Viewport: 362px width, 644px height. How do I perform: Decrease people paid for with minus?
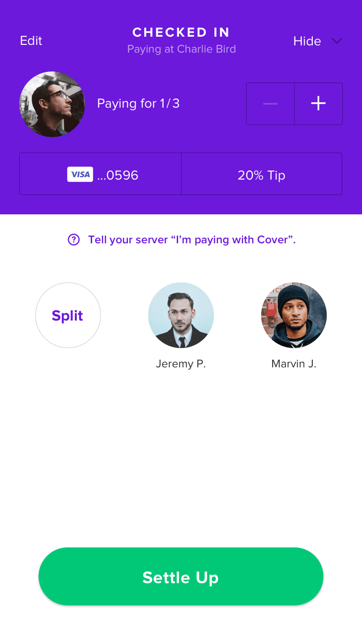pos(270,104)
